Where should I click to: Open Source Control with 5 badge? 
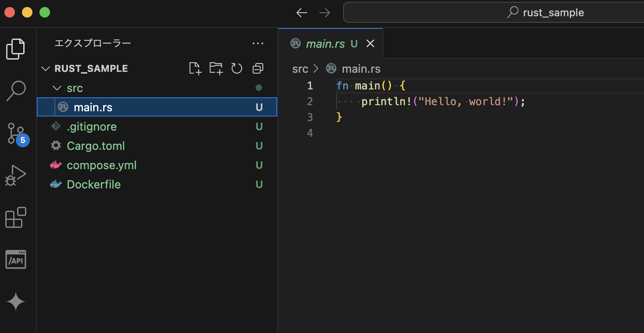click(x=17, y=134)
